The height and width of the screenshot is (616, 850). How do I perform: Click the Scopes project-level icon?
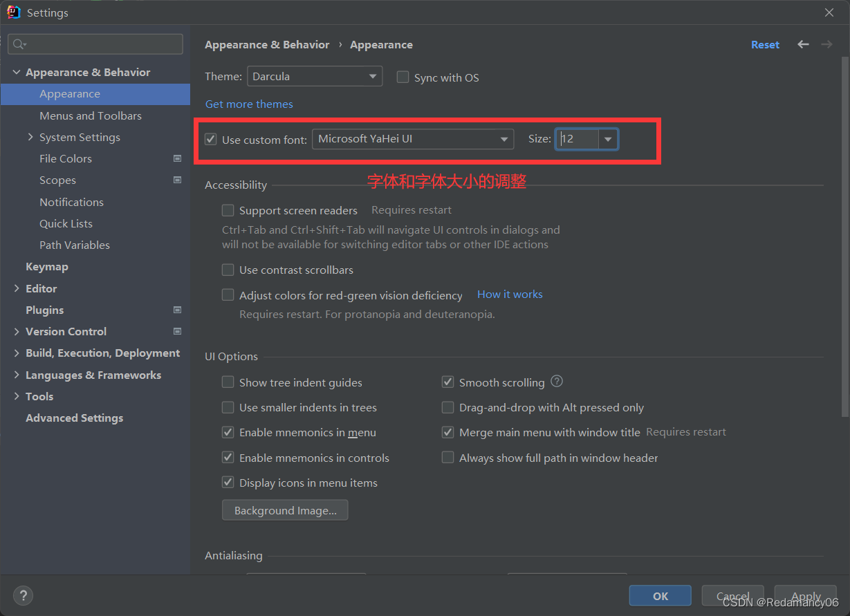(x=178, y=180)
